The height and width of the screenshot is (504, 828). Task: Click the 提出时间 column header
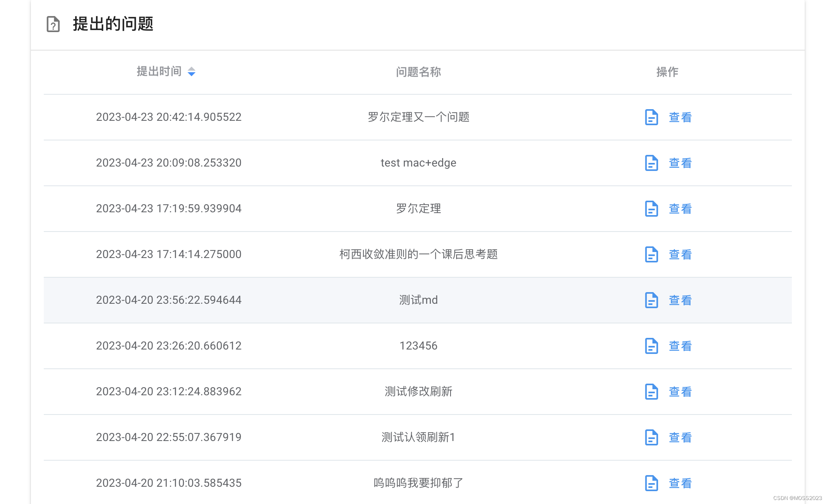point(159,71)
